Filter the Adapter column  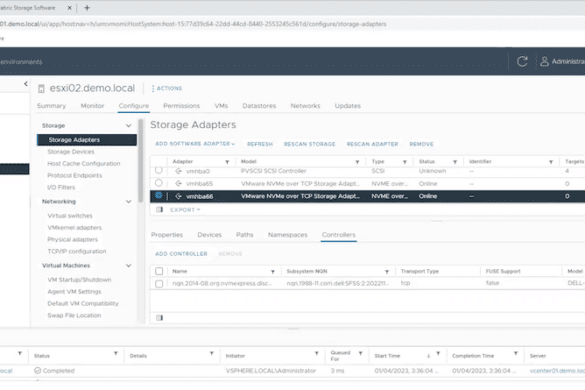click(x=227, y=162)
